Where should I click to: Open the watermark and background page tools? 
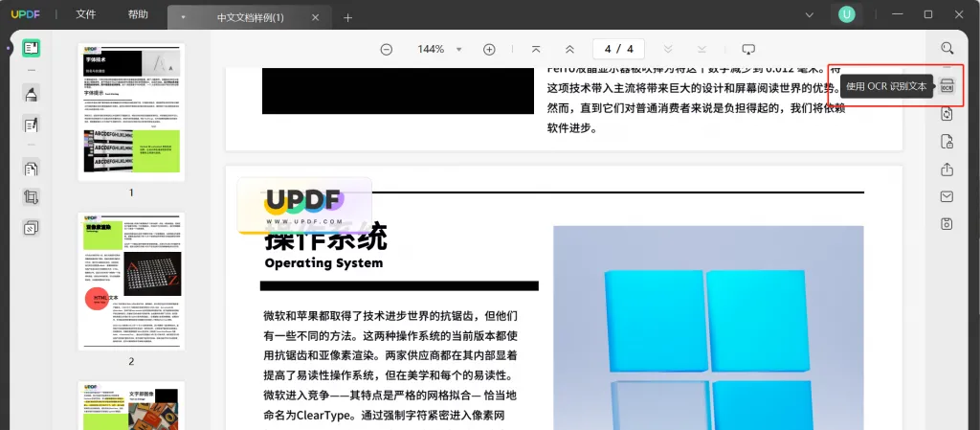32,228
